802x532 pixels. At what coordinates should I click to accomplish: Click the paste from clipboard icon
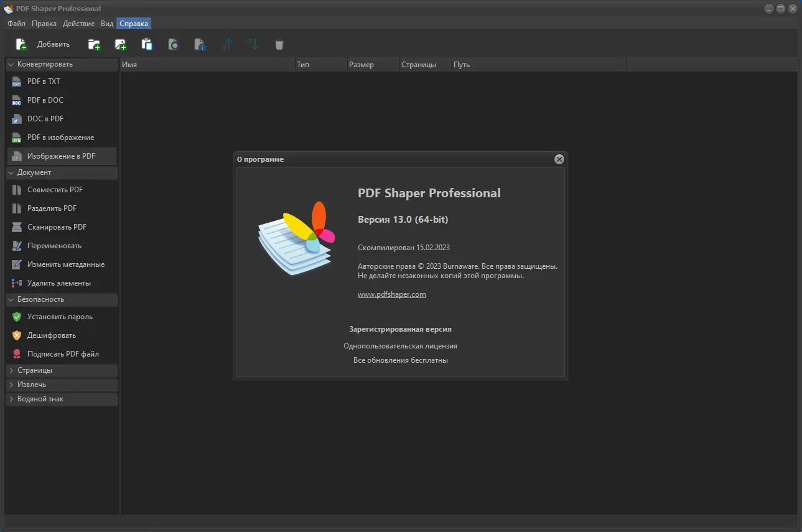147,44
